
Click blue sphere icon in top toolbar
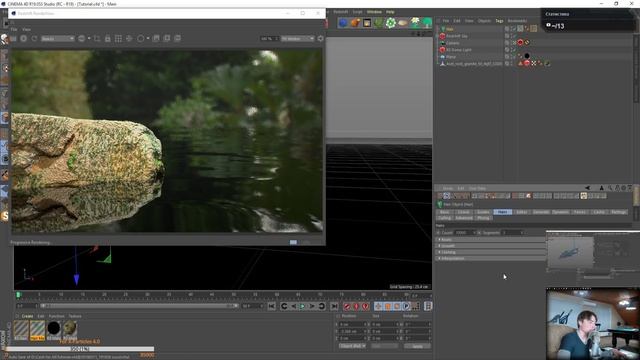pos(343,23)
